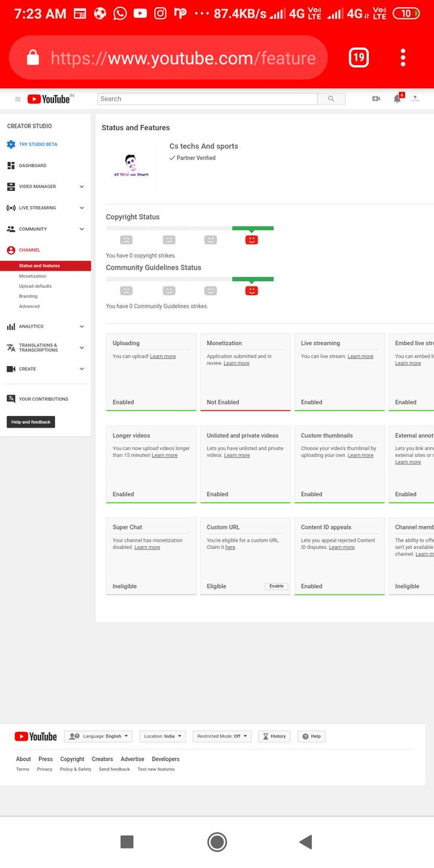The width and height of the screenshot is (434, 868).
Task: Click the red happy face under Community Guidelines
Action: point(252,290)
